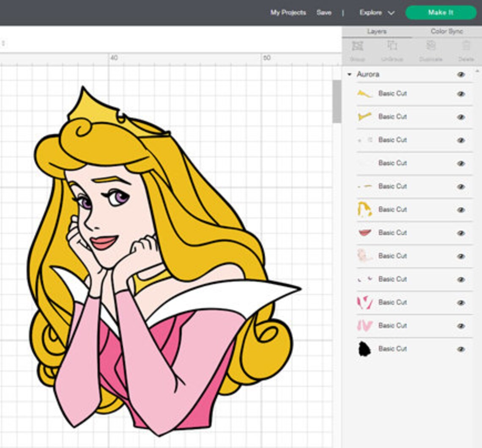Screen dimensions: 482x448
Task: Collapse the Aurora group using its disclosure arrow
Action: pos(349,74)
